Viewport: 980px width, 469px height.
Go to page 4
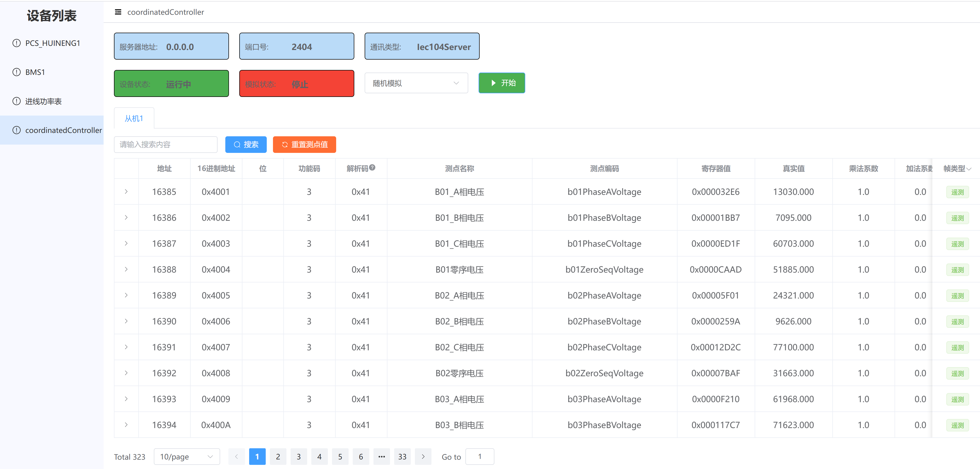(320, 457)
